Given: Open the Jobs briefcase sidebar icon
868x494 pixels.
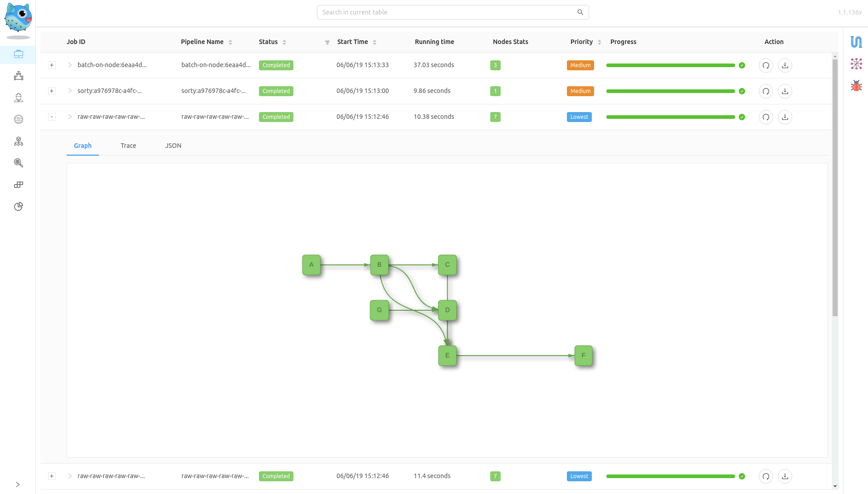Looking at the screenshot, I should click(19, 54).
